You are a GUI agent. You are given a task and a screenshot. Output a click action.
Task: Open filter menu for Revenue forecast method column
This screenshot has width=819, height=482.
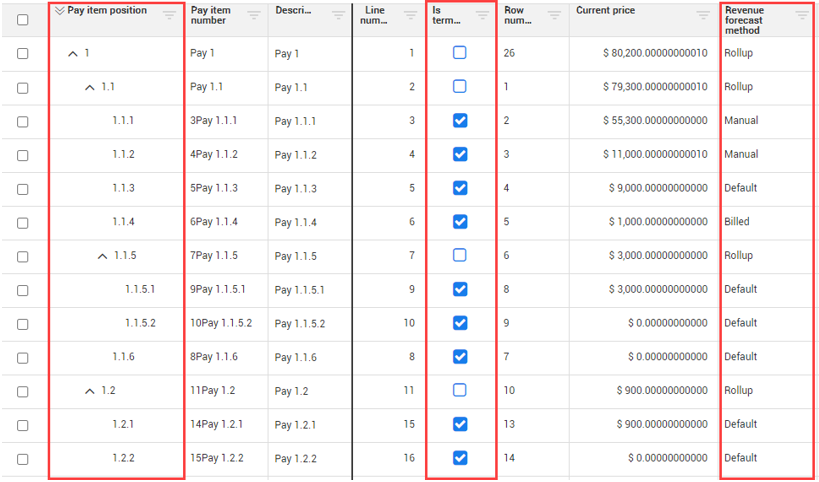pos(802,15)
